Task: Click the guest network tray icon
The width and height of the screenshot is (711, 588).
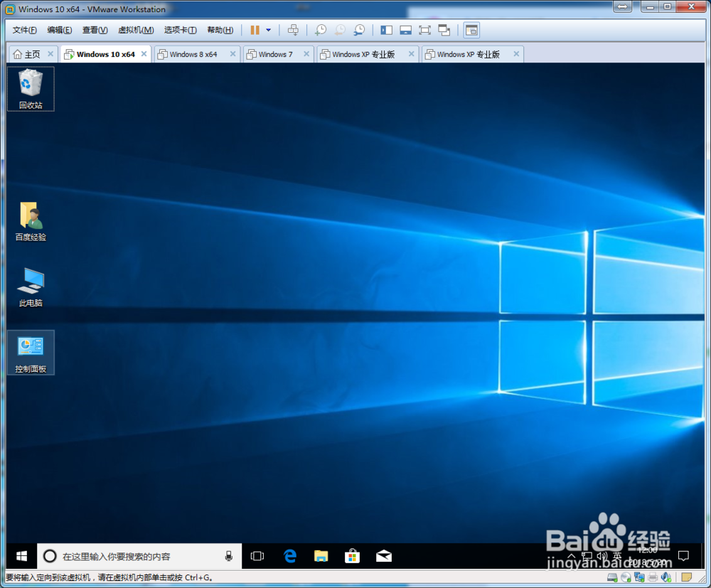Action: tap(587, 556)
